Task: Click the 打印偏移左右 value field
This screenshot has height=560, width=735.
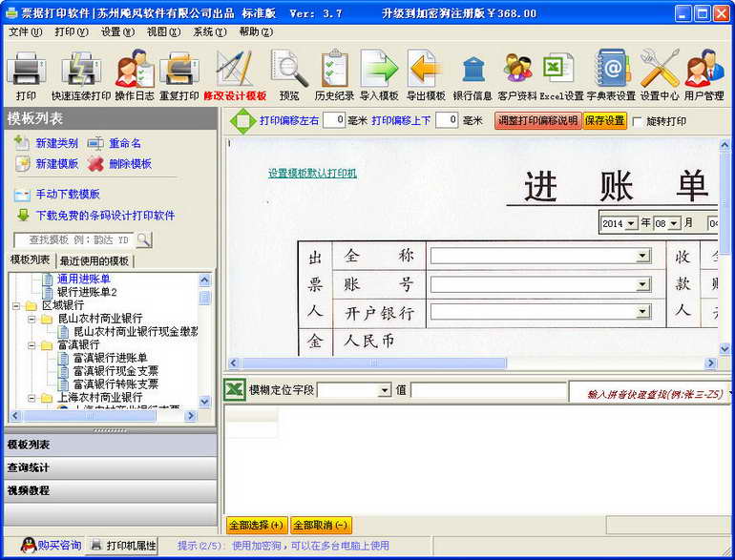Action: tap(334, 120)
